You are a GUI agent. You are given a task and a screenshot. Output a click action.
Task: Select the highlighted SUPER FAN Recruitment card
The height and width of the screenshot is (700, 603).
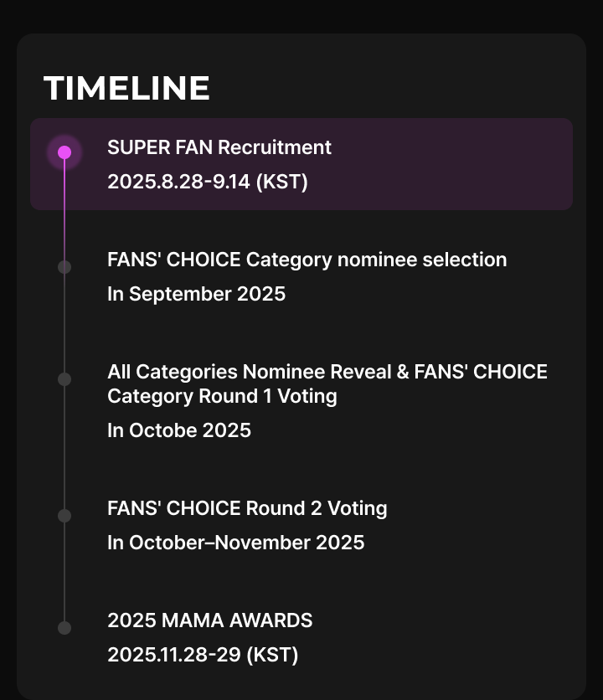coord(301,164)
